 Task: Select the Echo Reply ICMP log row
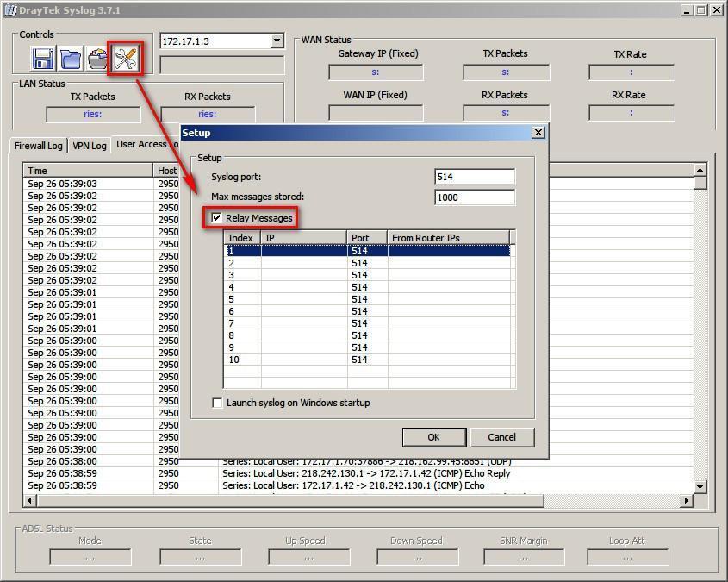click(358, 473)
